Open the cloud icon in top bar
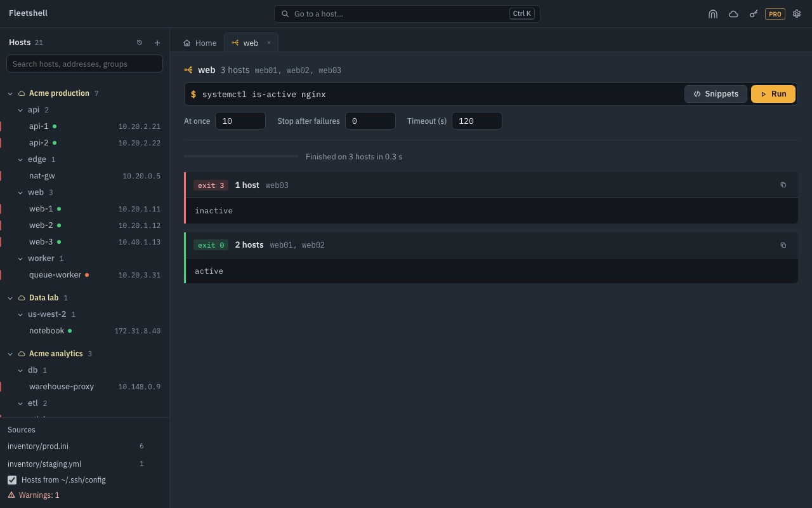Screen dimensions: 812x508 [x=733, y=14]
